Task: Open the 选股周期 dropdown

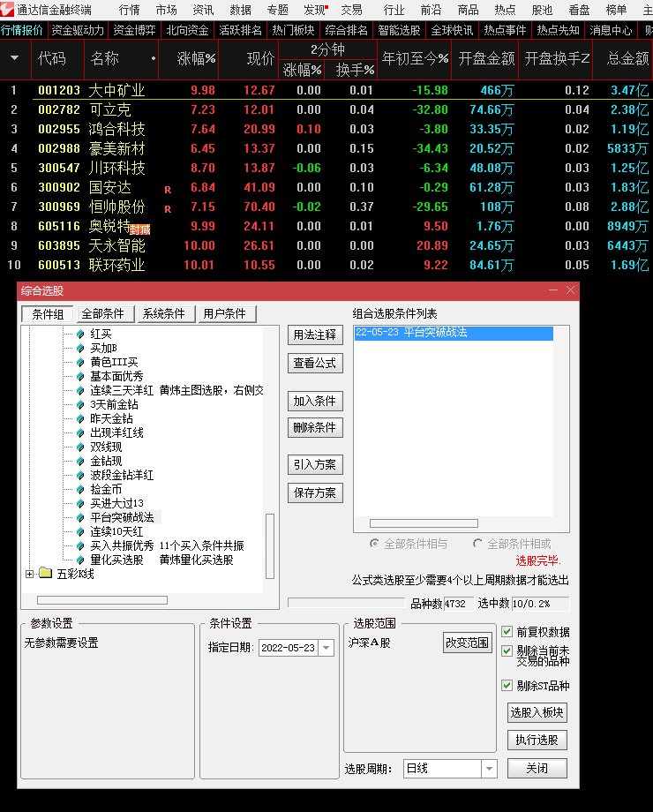Action: pos(489,769)
